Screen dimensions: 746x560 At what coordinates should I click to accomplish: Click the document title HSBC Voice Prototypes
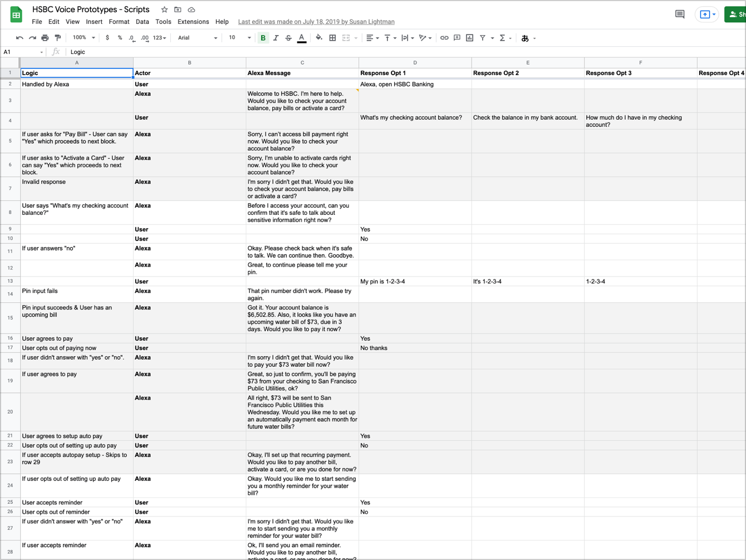[91, 9]
